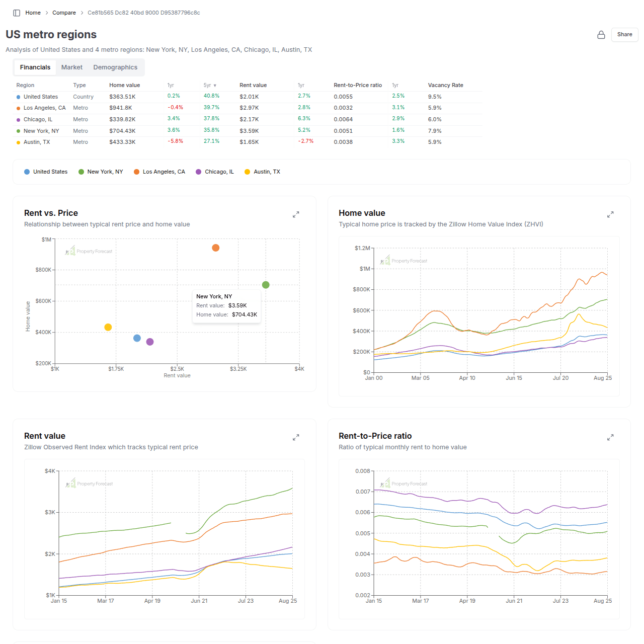Viewport: 644px width, 644px height.
Task: Click the sidebar toggle icon in breadcrumb bar
Action: [x=17, y=13]
